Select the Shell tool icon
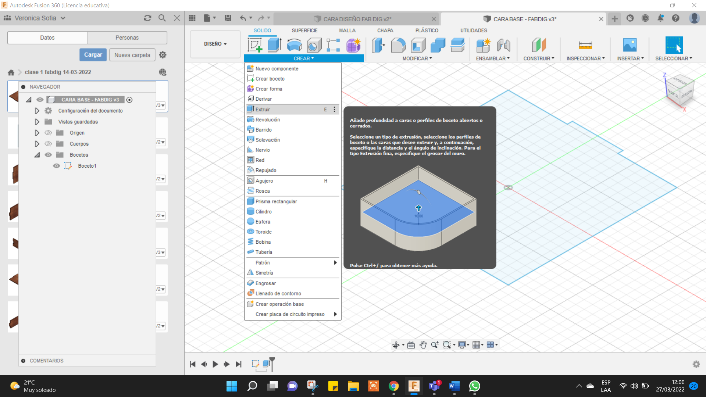The width and height of the screenshot is (706, 397). (x=418, y=45)
